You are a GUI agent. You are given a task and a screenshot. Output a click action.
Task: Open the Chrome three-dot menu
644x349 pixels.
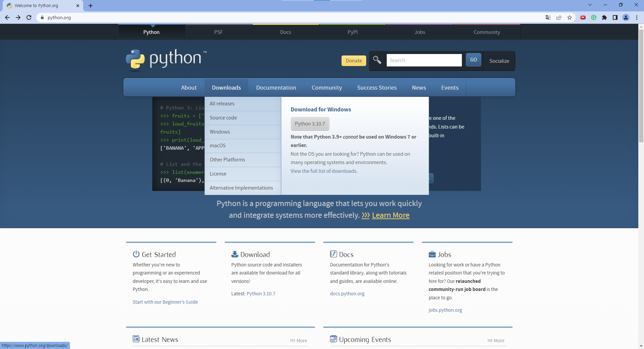click(637, 17)
